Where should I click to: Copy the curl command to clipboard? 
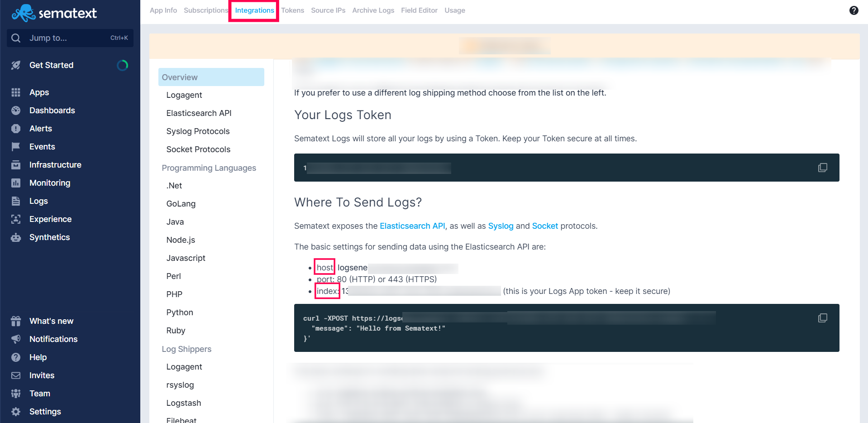coord(822,318)
